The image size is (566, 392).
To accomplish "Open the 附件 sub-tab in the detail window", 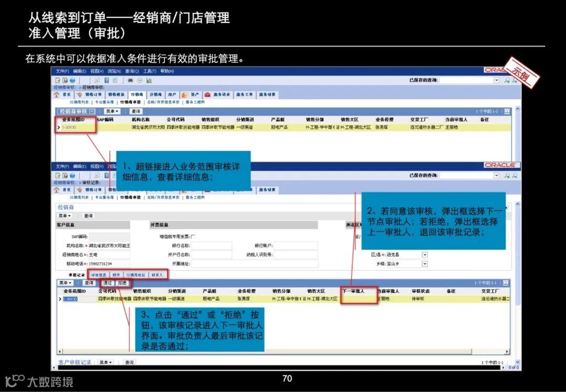I will click(x=116, y=275).
